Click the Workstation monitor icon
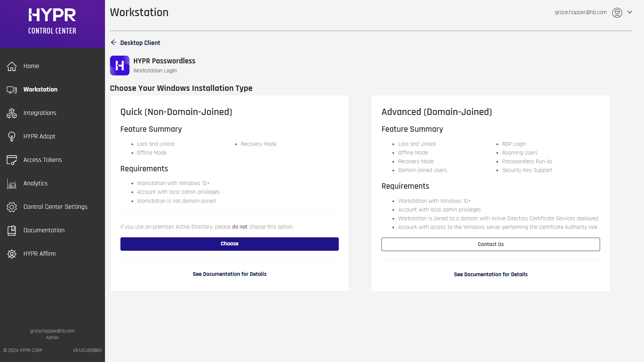Image resolution: width=644 pixels, height=362 pixels. coord(12,90)
